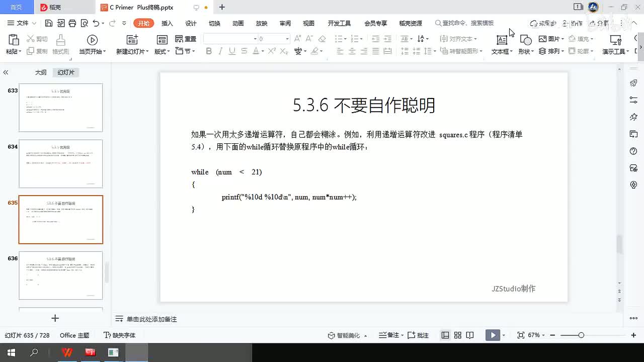Screen dimensions: 644x362
Task: Open the 切换 Transitions ribbon tab
Action: (x=214, y=23)
